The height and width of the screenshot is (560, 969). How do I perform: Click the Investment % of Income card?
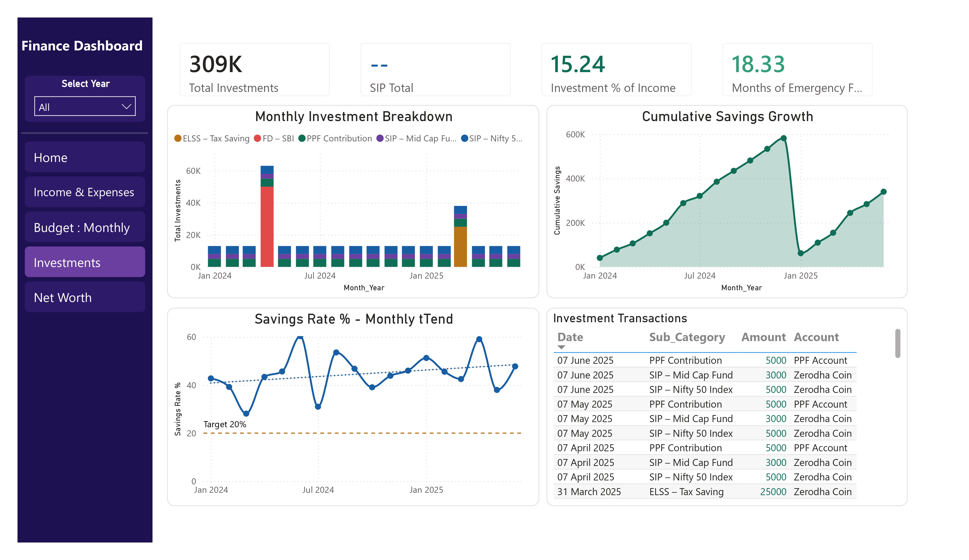[x=616, y=70]
